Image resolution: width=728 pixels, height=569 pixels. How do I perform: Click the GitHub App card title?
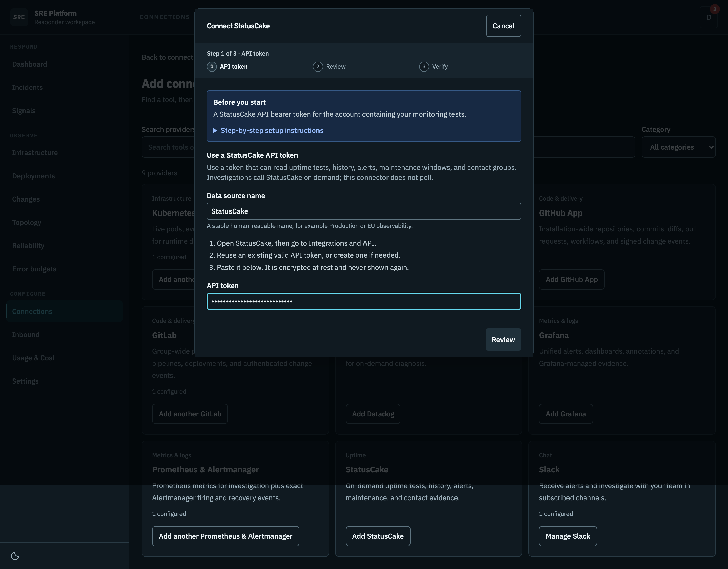click(561, 213)
